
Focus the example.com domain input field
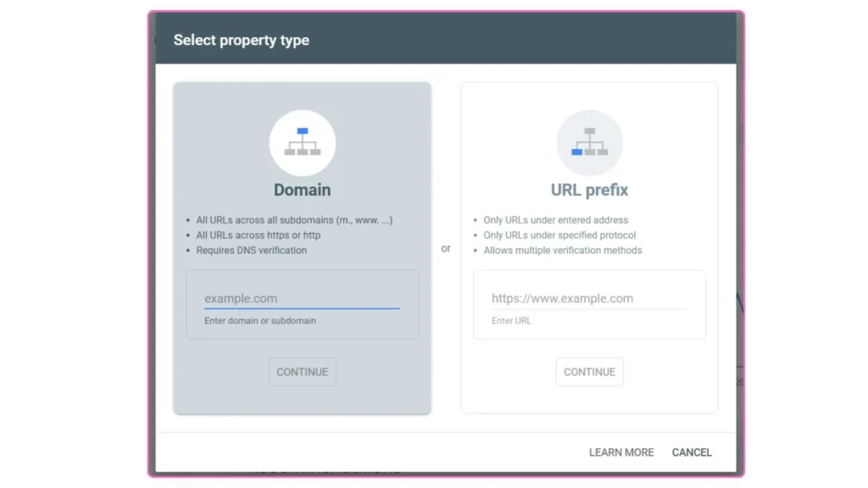(301, 298)
